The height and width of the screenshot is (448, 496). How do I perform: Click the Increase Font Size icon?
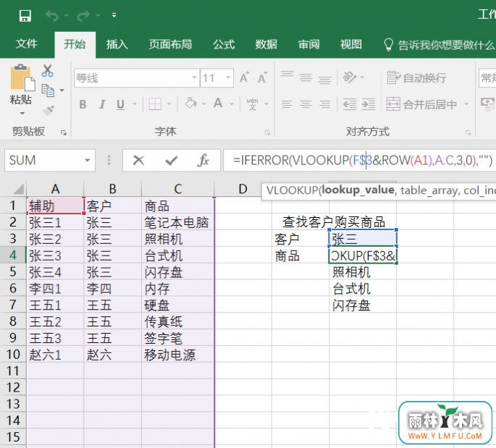(x=244, y=77)
